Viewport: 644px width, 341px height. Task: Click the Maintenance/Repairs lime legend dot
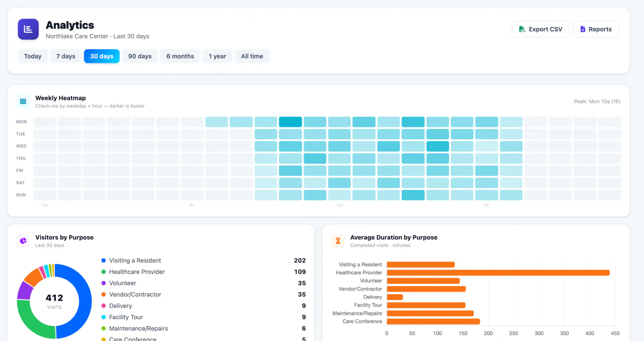103,328
